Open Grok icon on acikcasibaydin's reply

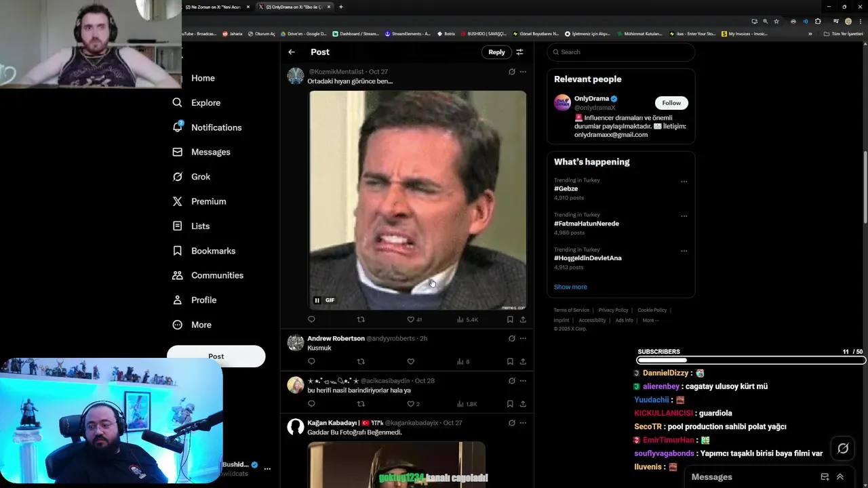(512, 381)
